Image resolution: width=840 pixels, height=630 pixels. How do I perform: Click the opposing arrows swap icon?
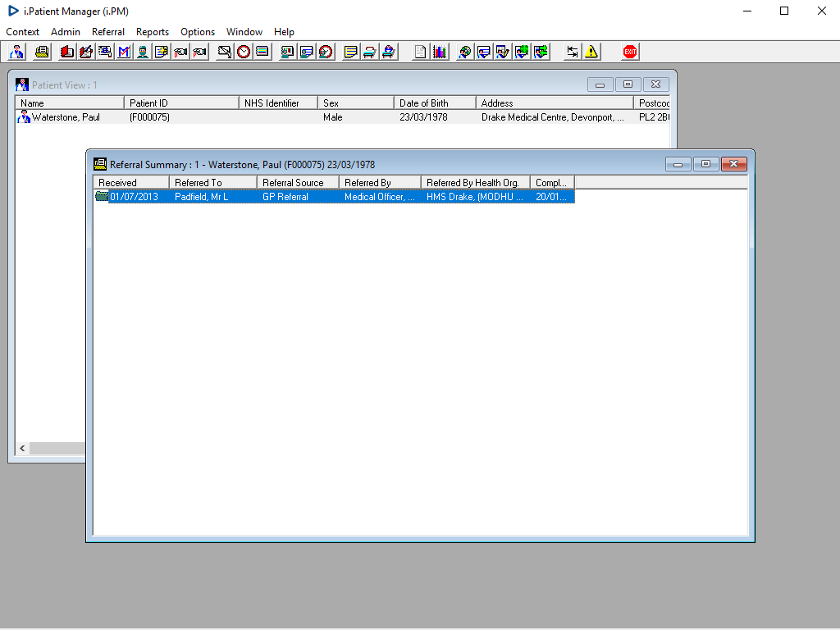(572, 52)
